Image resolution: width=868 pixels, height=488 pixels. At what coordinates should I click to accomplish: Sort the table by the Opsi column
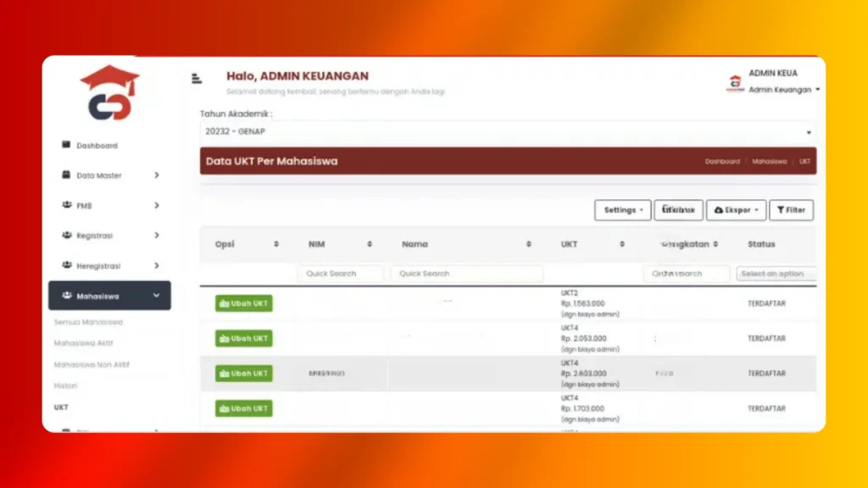click(276, 244)
